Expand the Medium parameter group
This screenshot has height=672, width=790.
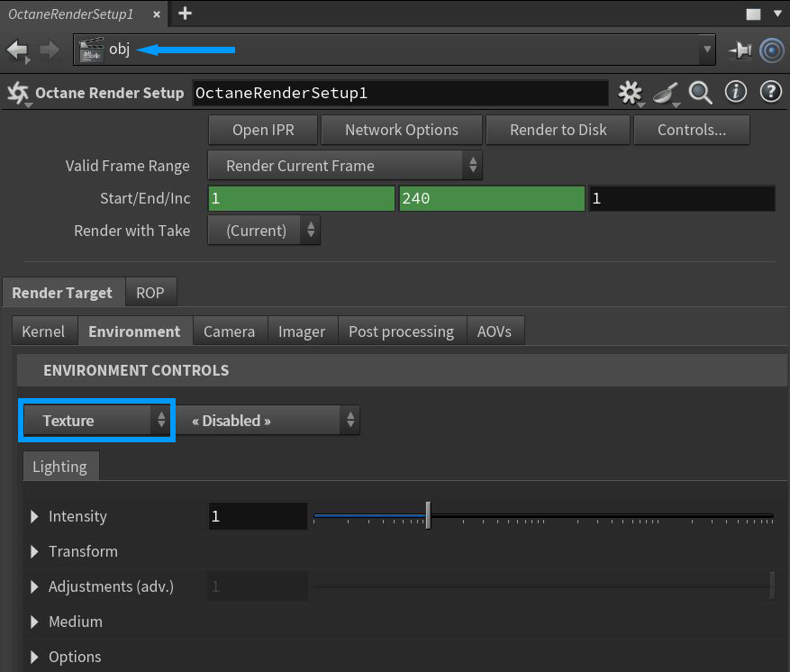pos(35,622)
